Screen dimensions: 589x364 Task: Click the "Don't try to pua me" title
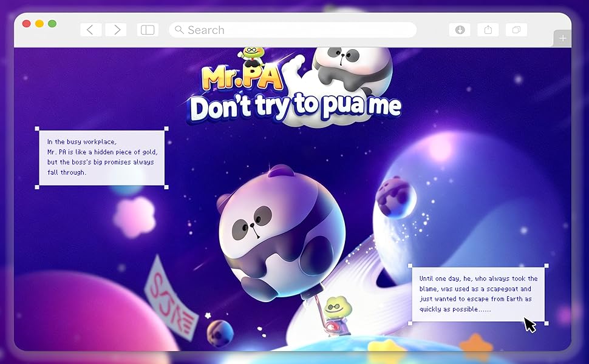(295, 107)
